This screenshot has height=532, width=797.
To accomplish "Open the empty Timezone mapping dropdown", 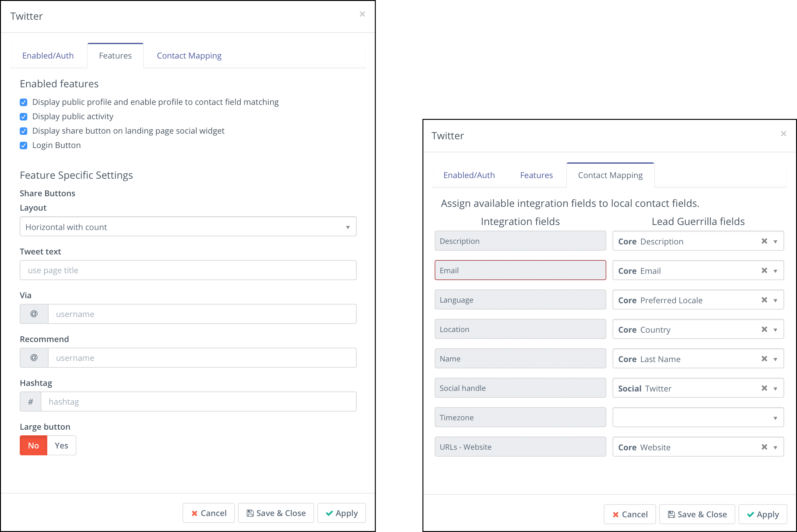I will (698, 417).
